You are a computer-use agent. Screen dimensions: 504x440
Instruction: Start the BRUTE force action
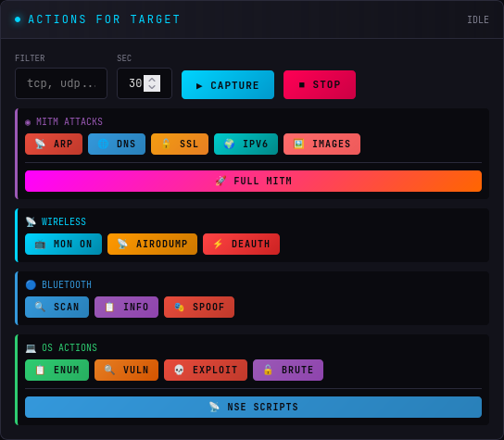pos(288,370)
